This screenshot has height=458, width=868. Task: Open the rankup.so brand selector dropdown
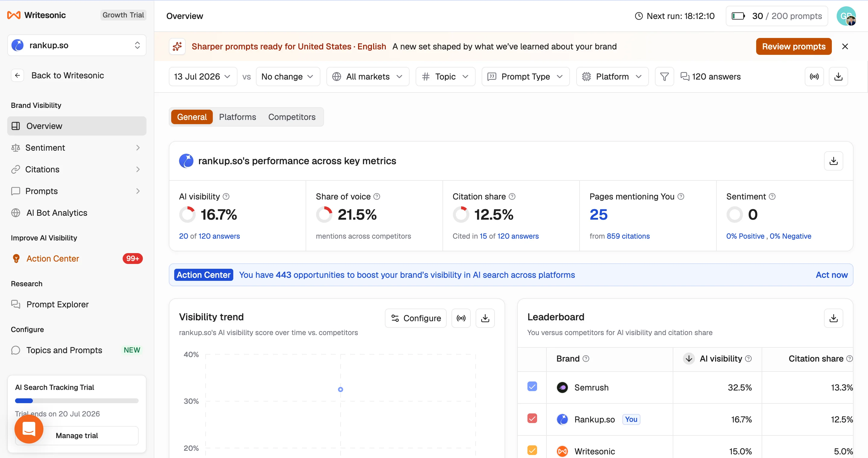click(77, 45)
